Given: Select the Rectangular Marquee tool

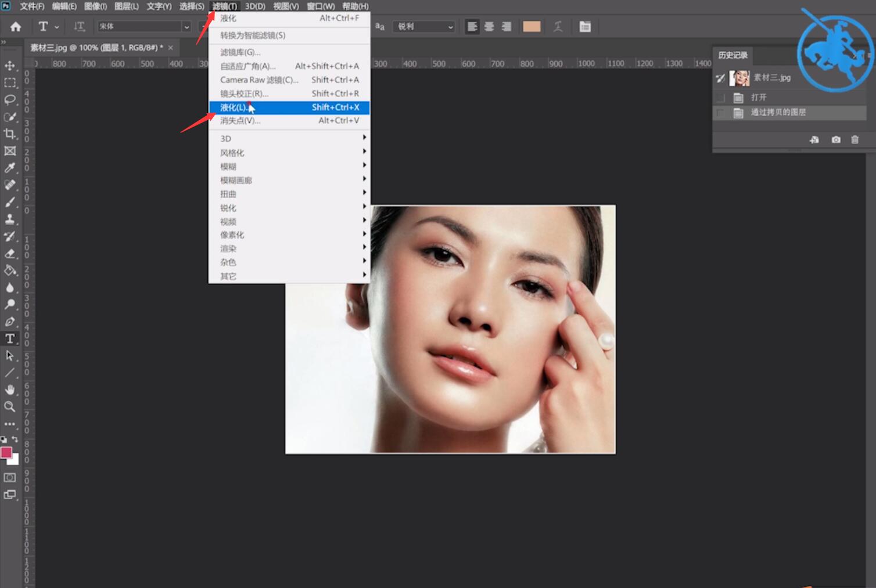Looking at the screenshot, I should [10, 83].
